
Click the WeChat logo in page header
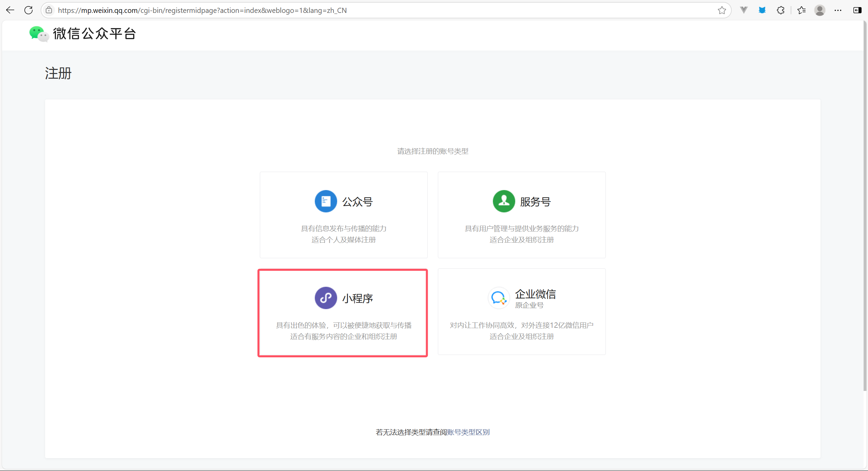pyautogui.click(x=39, y=34)
